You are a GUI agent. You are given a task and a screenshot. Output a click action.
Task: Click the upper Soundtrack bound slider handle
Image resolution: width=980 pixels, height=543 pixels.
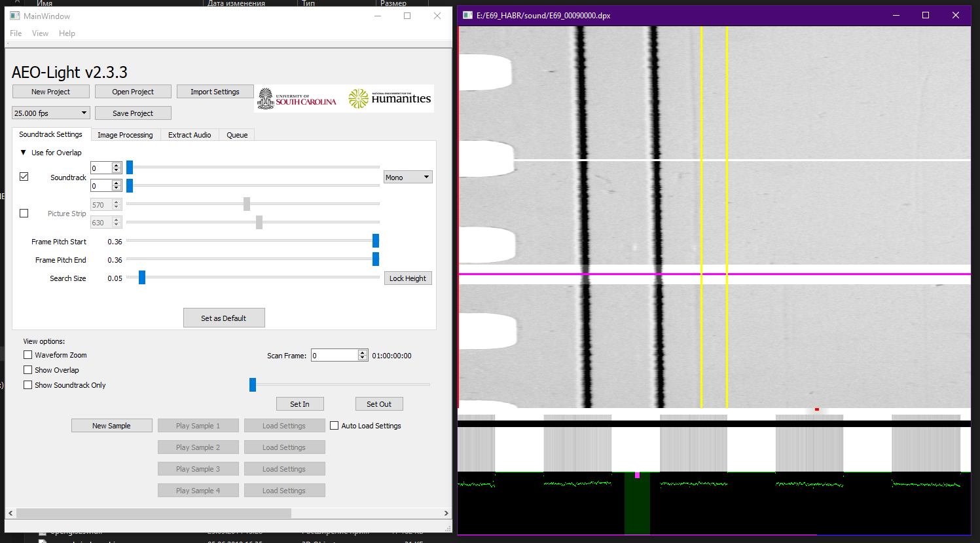130,167
